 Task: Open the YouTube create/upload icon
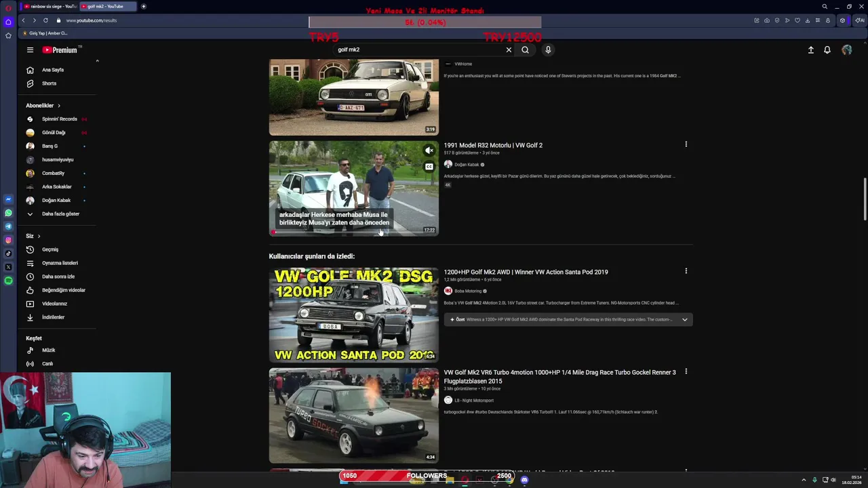coord(810,49)
